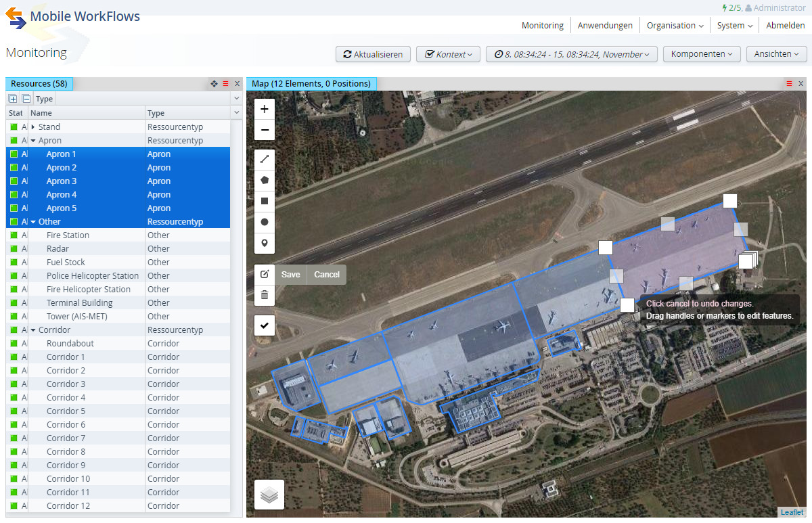Select the draw polygon tool
The width and height of the screenshot is (812, 523).
point(265,181)
